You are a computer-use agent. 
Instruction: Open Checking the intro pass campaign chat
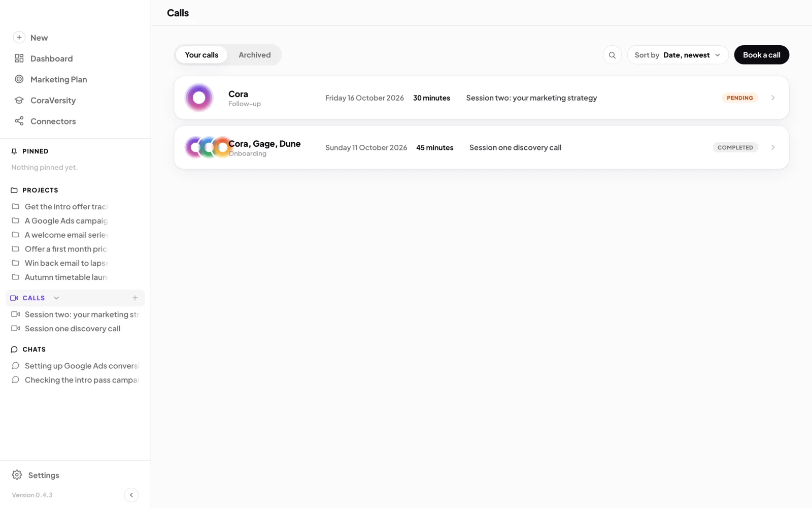click(x=82, y=380)
